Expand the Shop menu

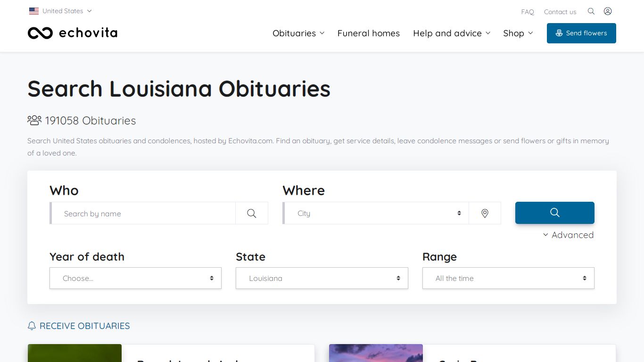[518, 33]
